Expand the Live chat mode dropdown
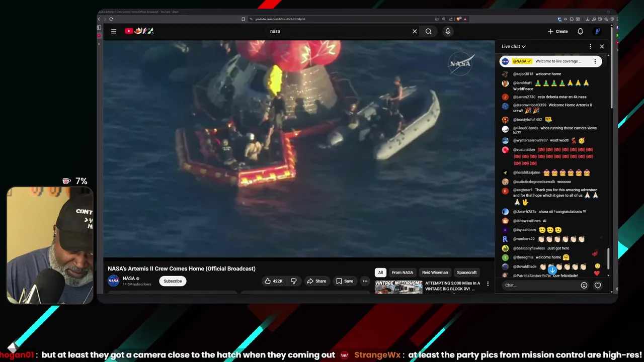This screenshot has width=644, height=362. click(x=514, y=46)
